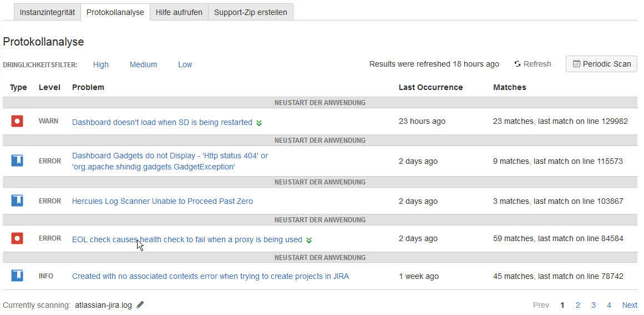Click the blue icon next to Hercules Log Scanner
The width and height of the screenshot is (644, 315).
pos(17,201)
